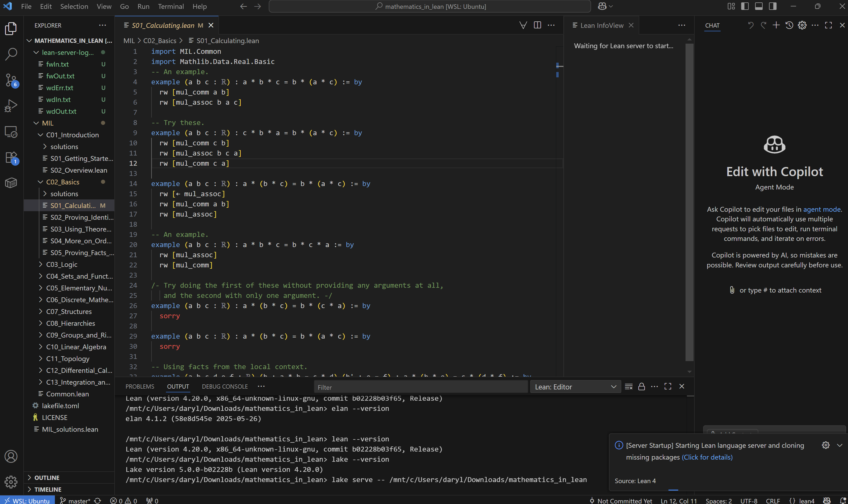Image resolution: width=848 pixels, height=504 pixels.
Task: Click the agent mode link
Action: click(821, 209)
